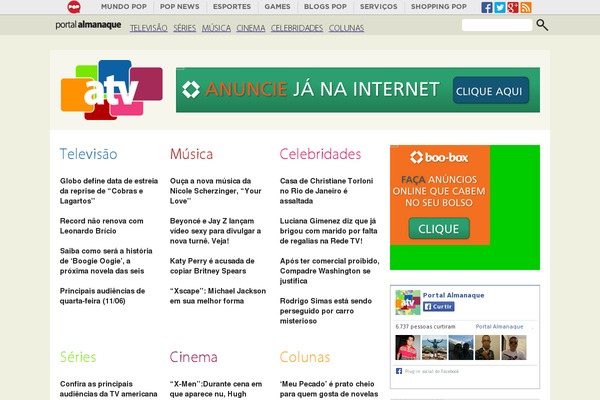
Task: Open the Celebridades section heading
Action: 320,154
